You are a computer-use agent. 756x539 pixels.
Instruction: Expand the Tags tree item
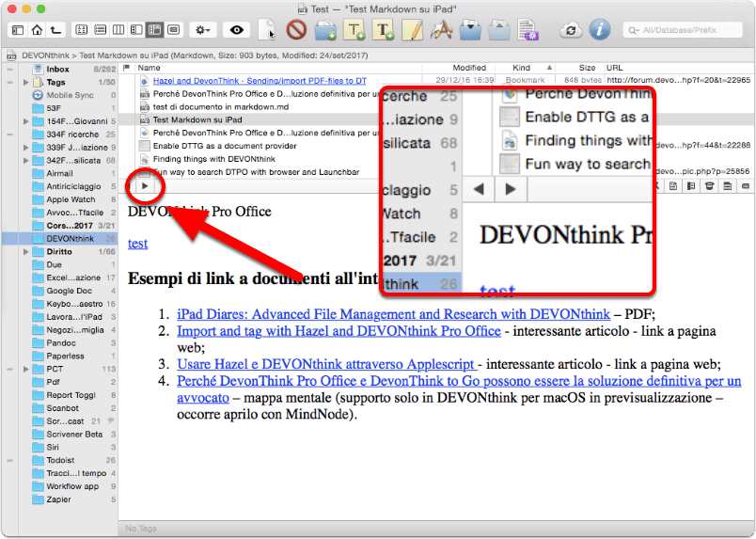point(26,82)
